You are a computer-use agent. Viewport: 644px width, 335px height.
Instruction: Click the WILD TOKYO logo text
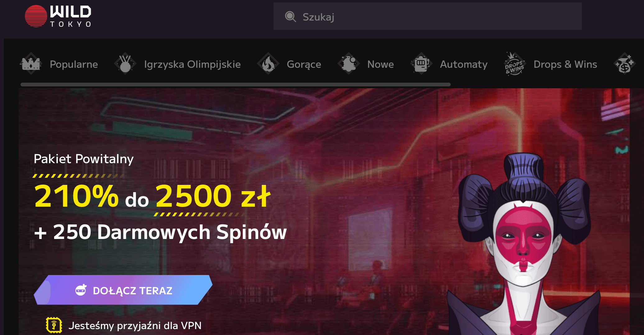[x=71, y=16]
